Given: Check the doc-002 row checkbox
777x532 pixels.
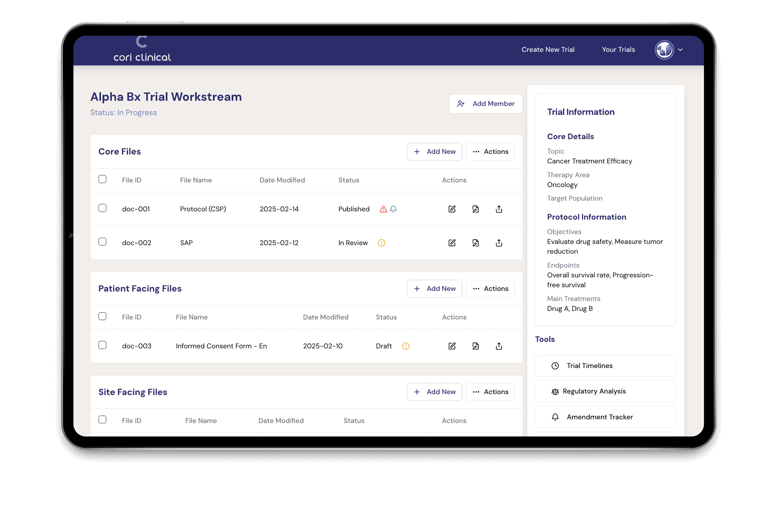Looking at the screenshot, I should tap(102, 242).
